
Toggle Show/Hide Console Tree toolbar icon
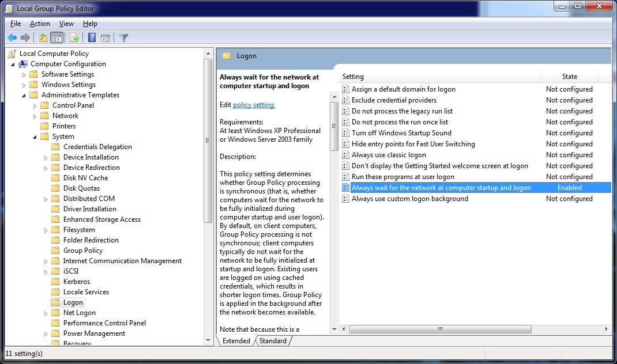[x=57, y=38]
